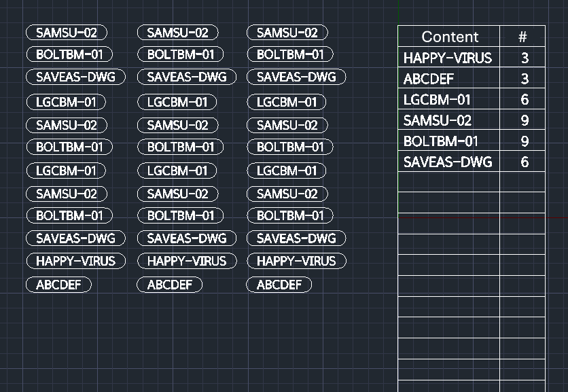The width and height of the screenshot is (568, 392).
Task: Click the HAPPY-VIRUS label in the middle column
Action: pos(186,261)
